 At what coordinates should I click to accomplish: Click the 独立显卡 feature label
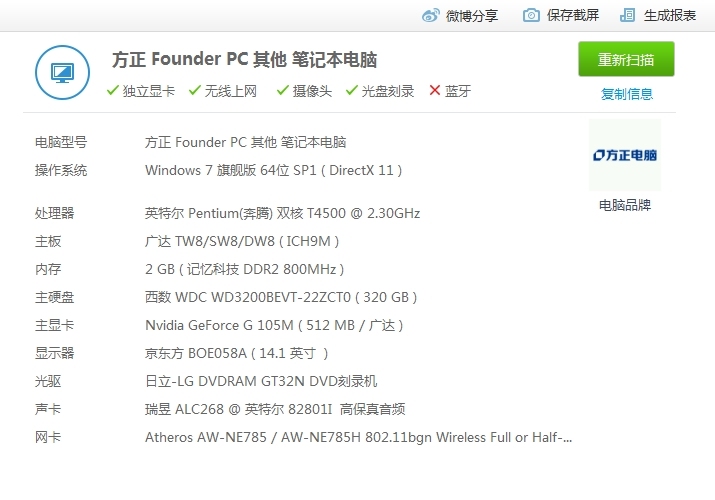click(x=149, y=91)
